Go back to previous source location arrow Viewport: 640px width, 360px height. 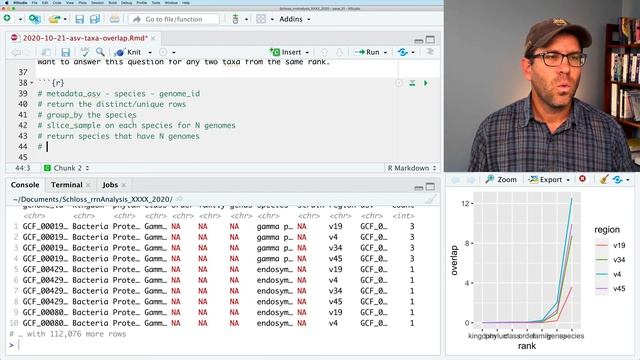16,52
